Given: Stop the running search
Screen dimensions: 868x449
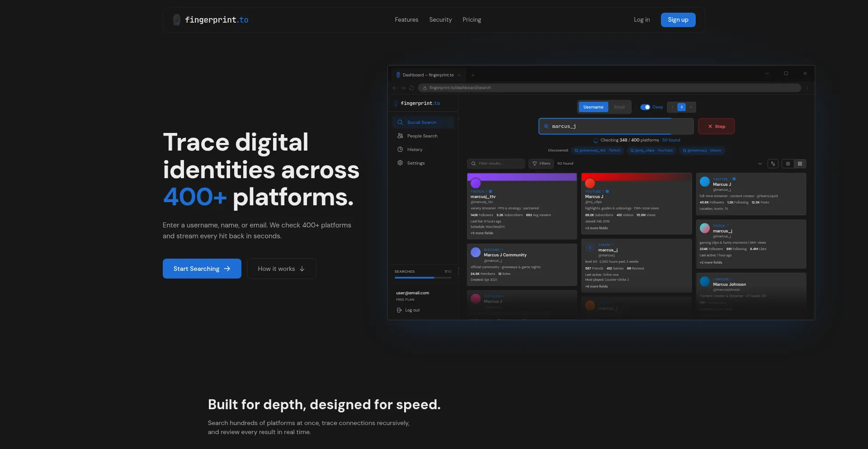Looking at the screenshot, I should click(x=716, y=127).
